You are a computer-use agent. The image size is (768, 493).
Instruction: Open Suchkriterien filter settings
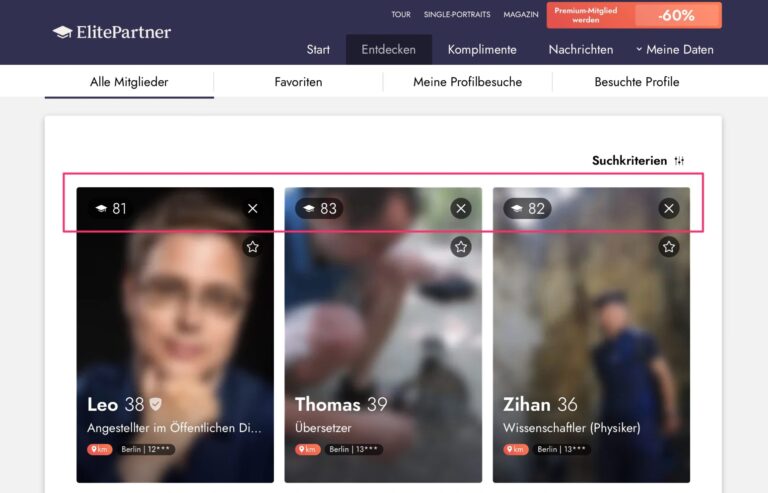click(638, 160)
